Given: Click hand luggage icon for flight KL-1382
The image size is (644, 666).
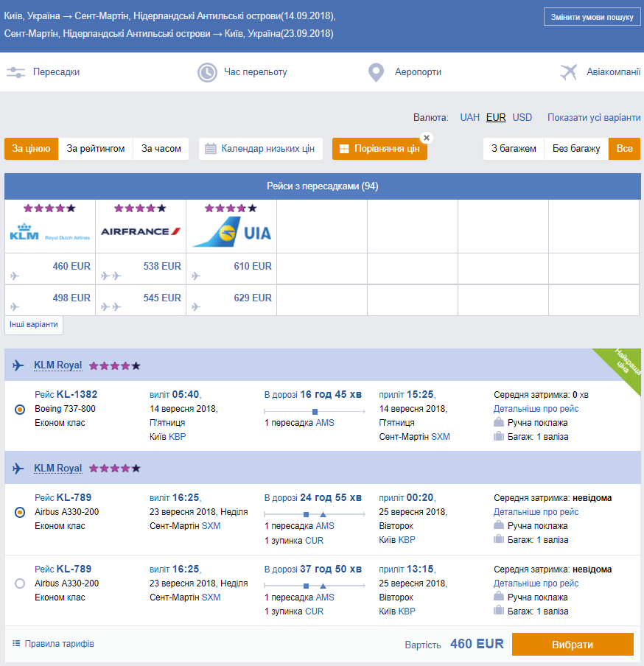Looking at the screenshot, I should (x=499, y=422).
